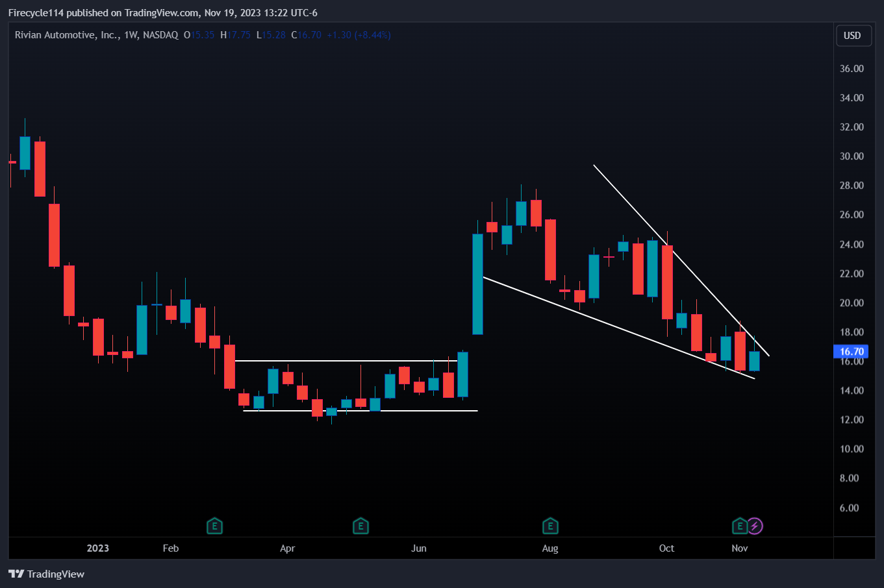The image size is (884, 588).
Task: Click the 36.00 price axis label
Action: coord(852,69)
